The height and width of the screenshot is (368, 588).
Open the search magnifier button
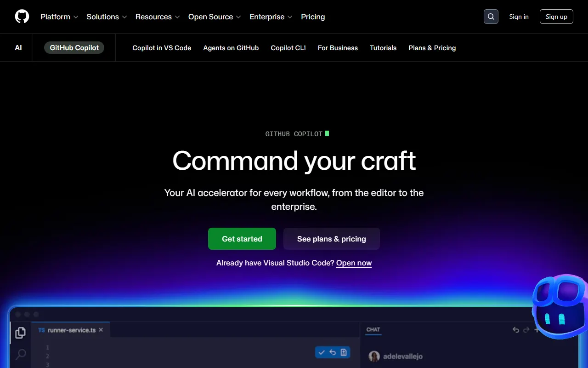pyautogui.click(x=491, y=17)
